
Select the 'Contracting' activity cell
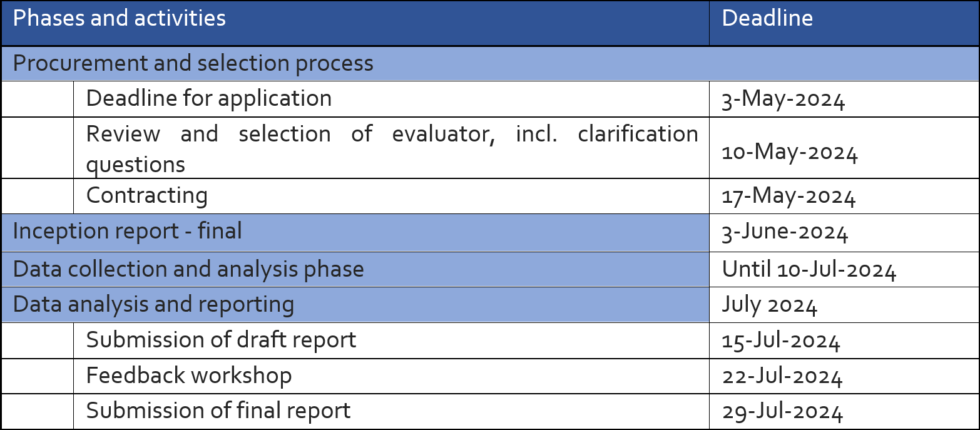[147, 196]
